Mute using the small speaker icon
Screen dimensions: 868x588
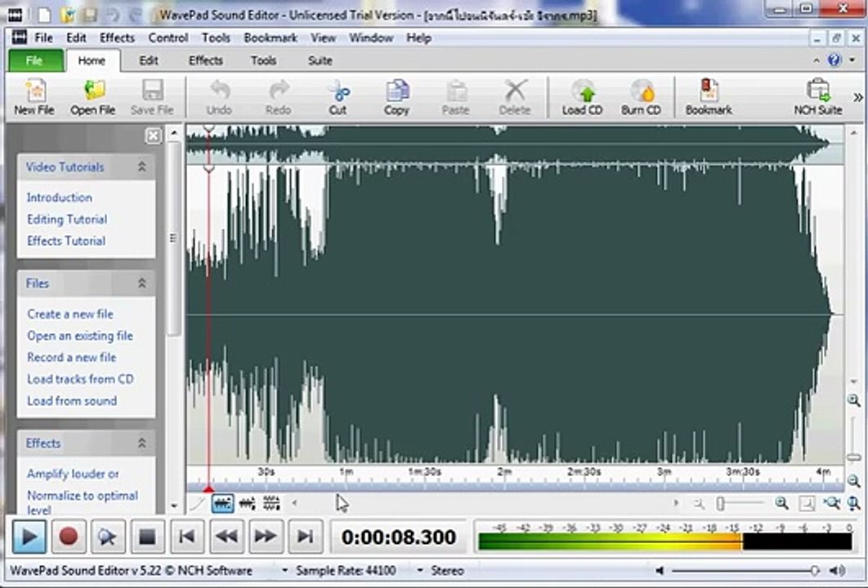pos(660,570)
